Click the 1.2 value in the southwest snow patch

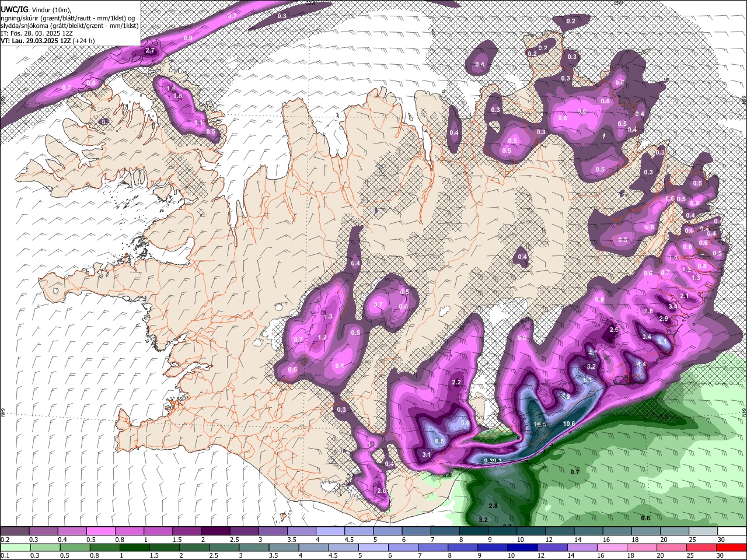322,337
